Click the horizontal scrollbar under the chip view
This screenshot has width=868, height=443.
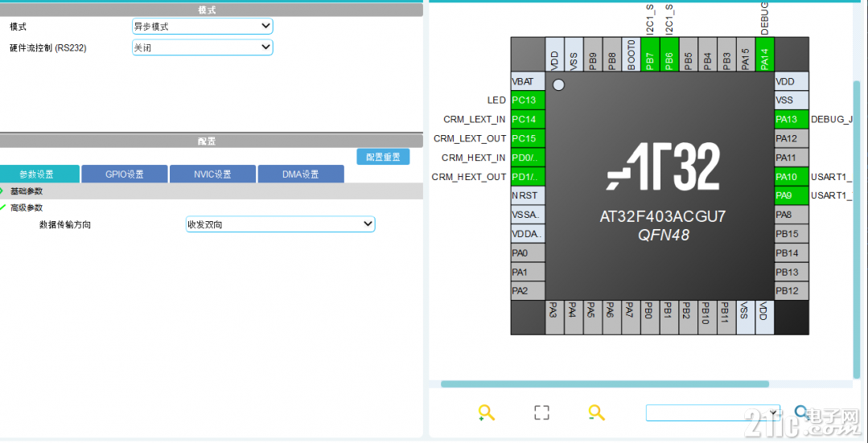(604, 384)
